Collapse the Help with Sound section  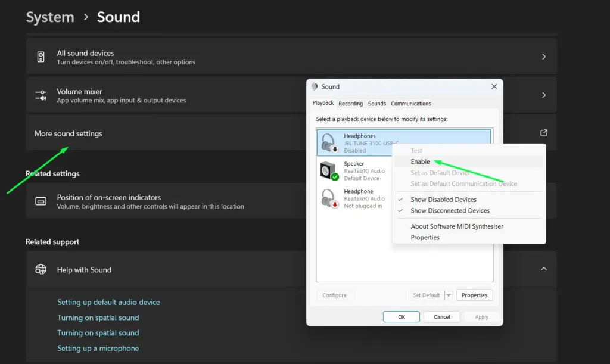coord(543,269)
